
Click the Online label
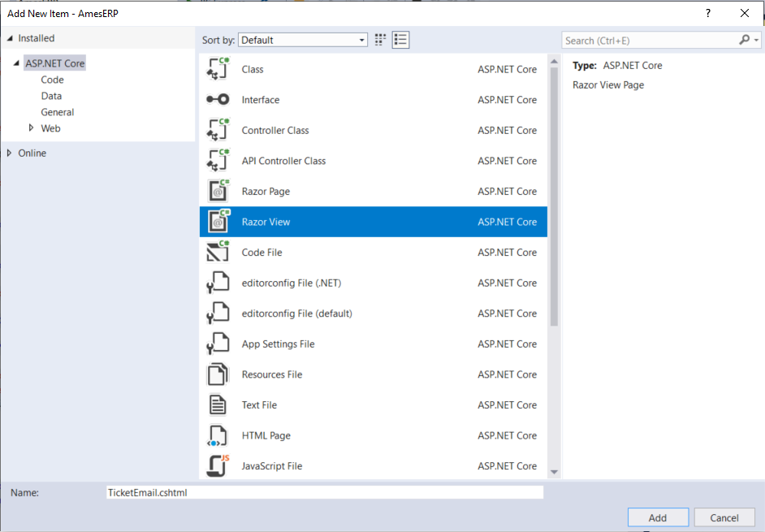click(x=32, y=153)
